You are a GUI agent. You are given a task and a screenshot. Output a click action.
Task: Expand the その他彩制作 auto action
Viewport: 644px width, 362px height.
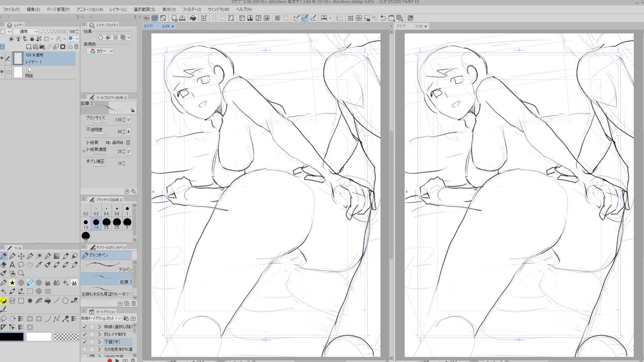coord(99,349)
